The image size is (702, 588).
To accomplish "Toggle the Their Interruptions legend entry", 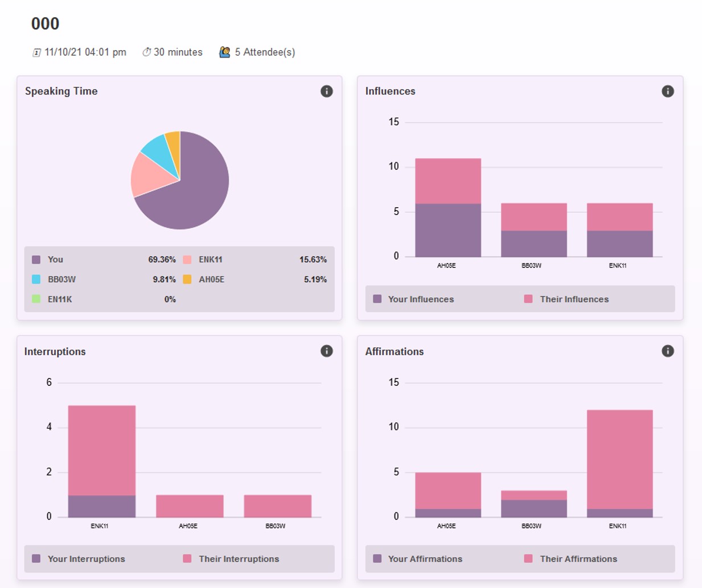I will point(231,559).
